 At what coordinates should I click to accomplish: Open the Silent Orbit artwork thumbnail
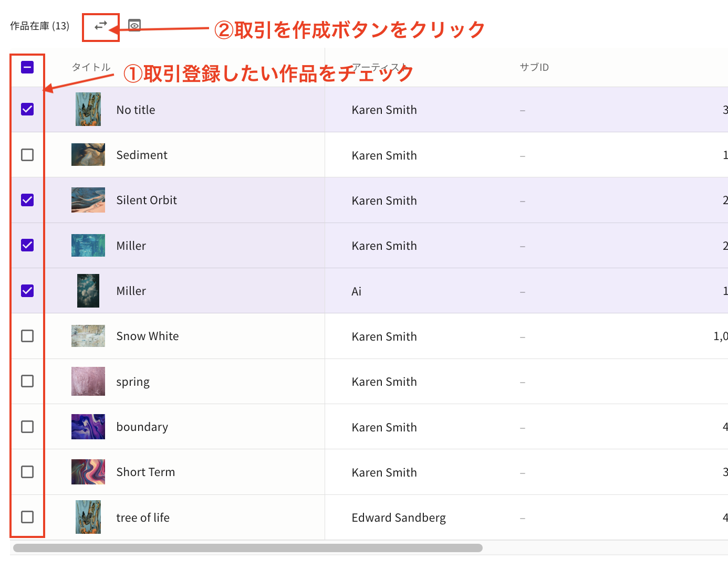click(88, 200)
